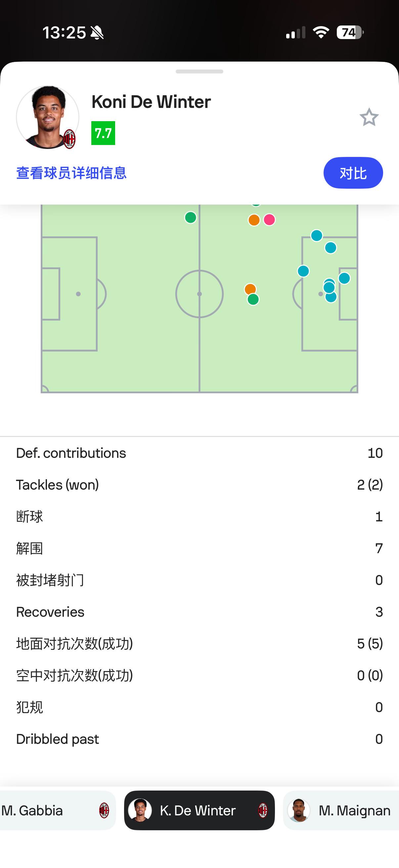Image resolution: width=399 pixels, height=868 pixels.
Task: Open 查看球员详细信息 player details link
Action: click(x=71, y=173)
